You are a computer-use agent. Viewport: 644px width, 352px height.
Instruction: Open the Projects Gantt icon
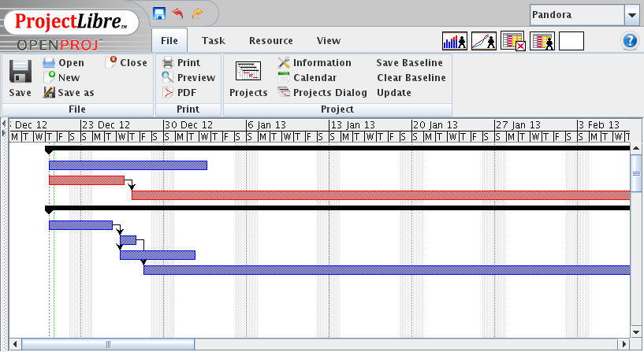tap(248, 72)
